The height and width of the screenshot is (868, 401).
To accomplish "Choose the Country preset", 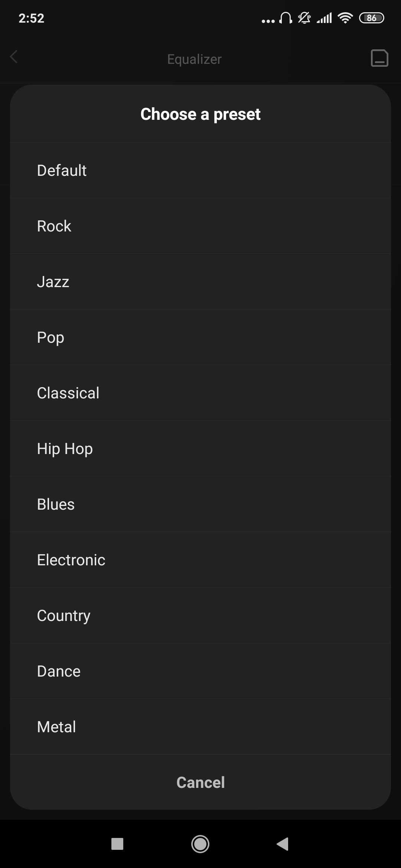I will click(x=200, y=615).
